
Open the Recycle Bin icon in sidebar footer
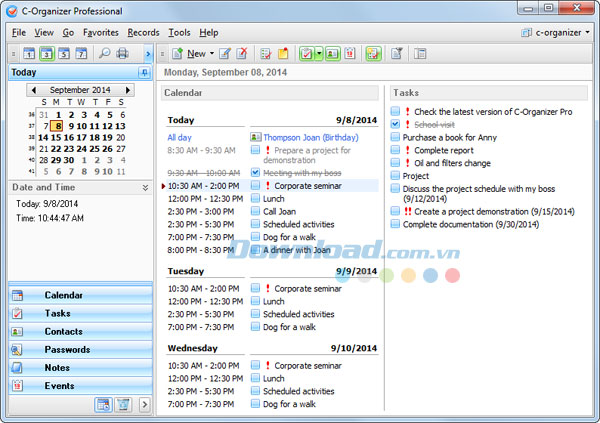(x=123, y=404)
